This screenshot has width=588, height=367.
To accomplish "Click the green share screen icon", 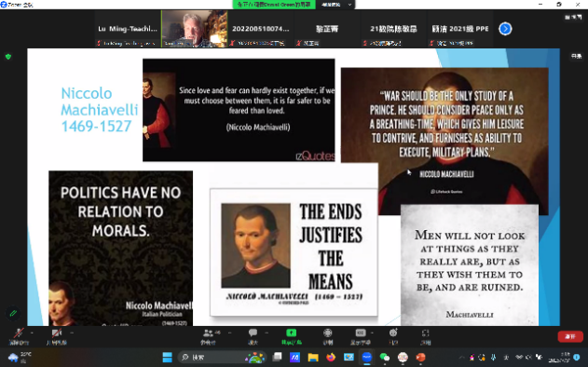I will tap(292, 333).
